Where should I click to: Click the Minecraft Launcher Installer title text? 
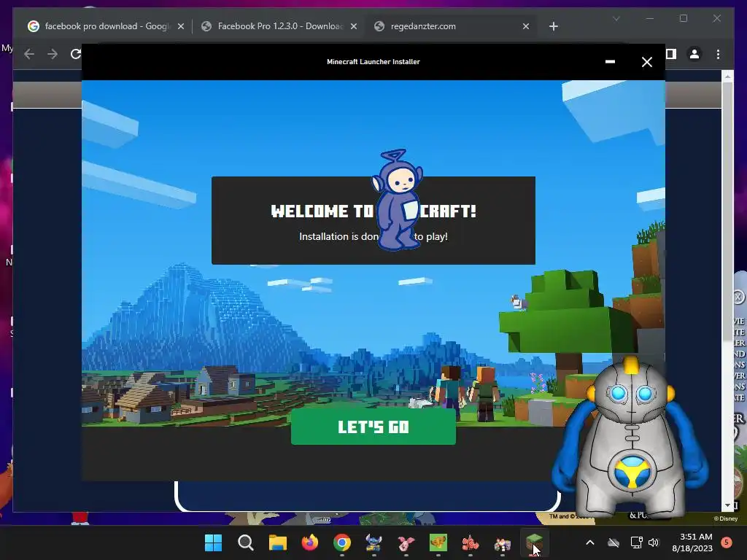pyautogui.click(x=373, y=61)
